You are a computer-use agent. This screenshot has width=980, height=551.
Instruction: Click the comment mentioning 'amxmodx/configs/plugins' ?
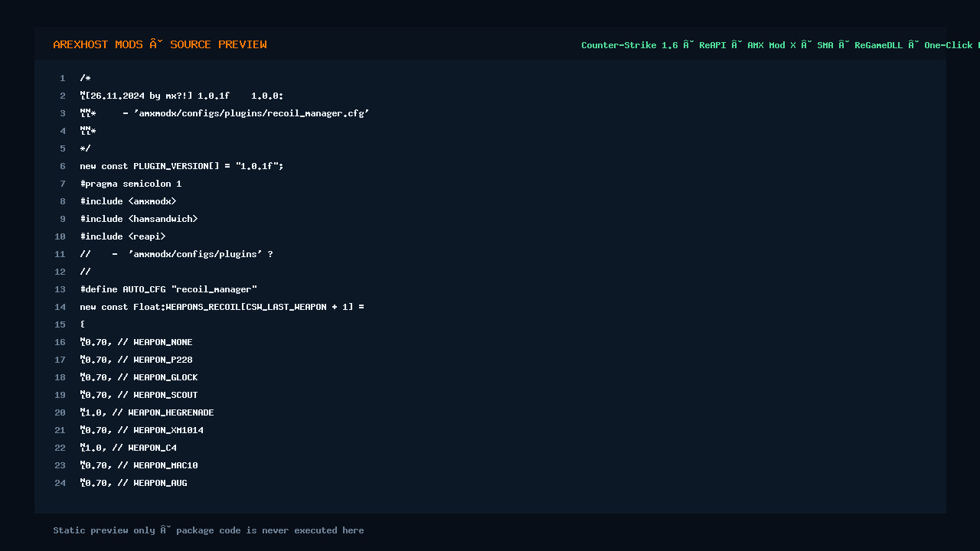tap(176, 254)
